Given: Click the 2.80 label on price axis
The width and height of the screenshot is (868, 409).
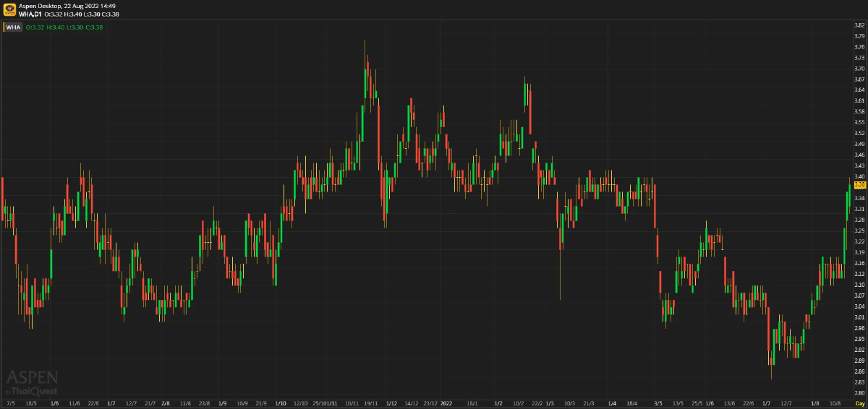Looking at the screenshot, I should tap(860, 392).
